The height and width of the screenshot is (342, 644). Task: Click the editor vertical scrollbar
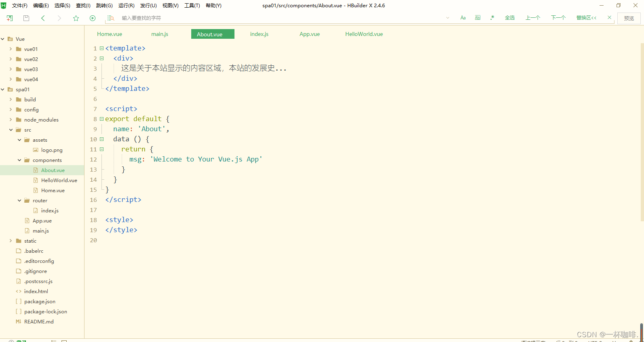[x=642, y=132]
